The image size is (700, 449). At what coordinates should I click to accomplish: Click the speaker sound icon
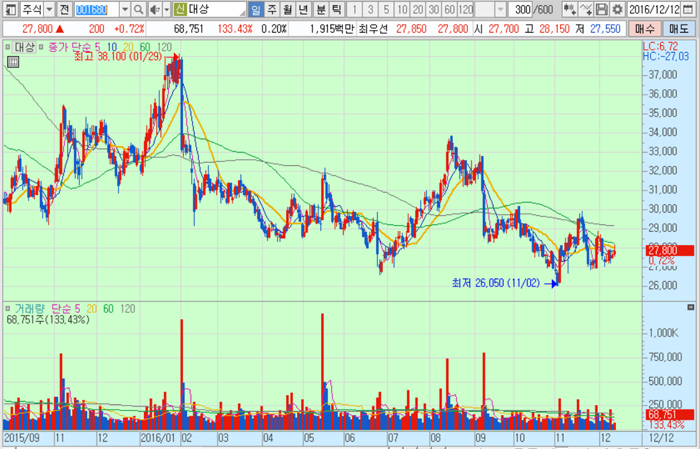click(x=155, y=9)
